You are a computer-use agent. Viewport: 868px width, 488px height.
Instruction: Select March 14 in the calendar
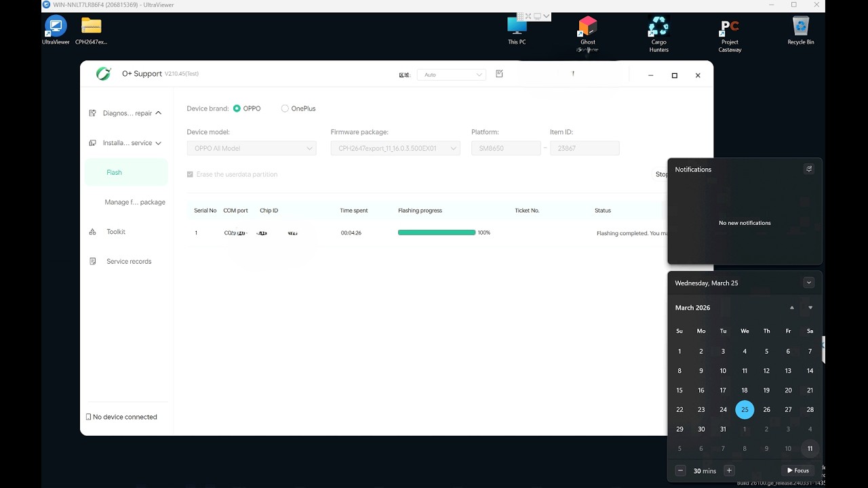click(810, 371)
